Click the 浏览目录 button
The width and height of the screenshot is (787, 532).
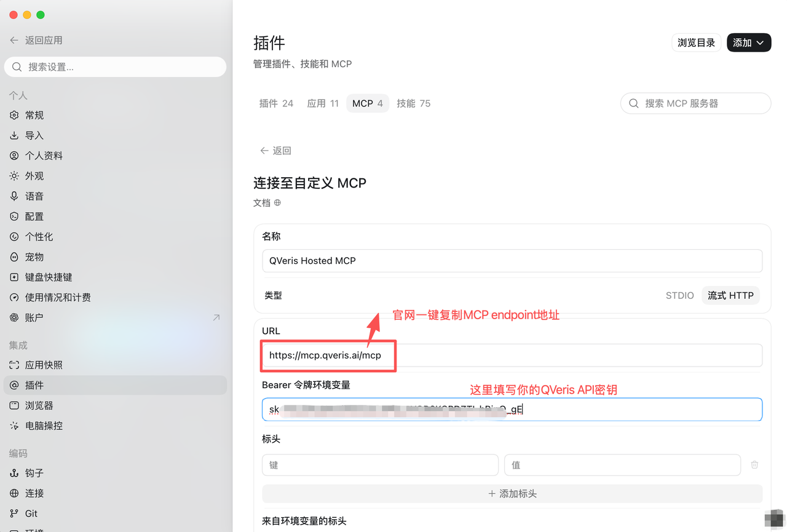click(x=696, y=42)
